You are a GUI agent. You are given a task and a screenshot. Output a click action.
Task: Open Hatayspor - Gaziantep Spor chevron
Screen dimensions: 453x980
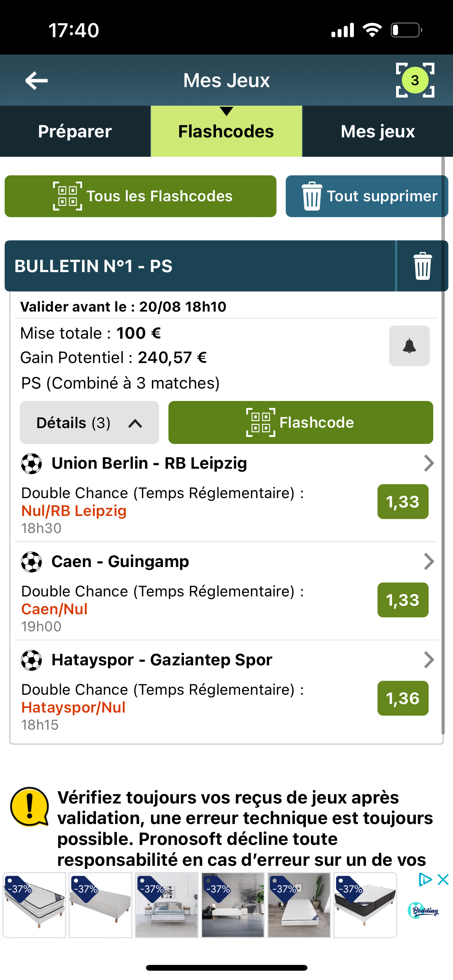tap(429, 660)
